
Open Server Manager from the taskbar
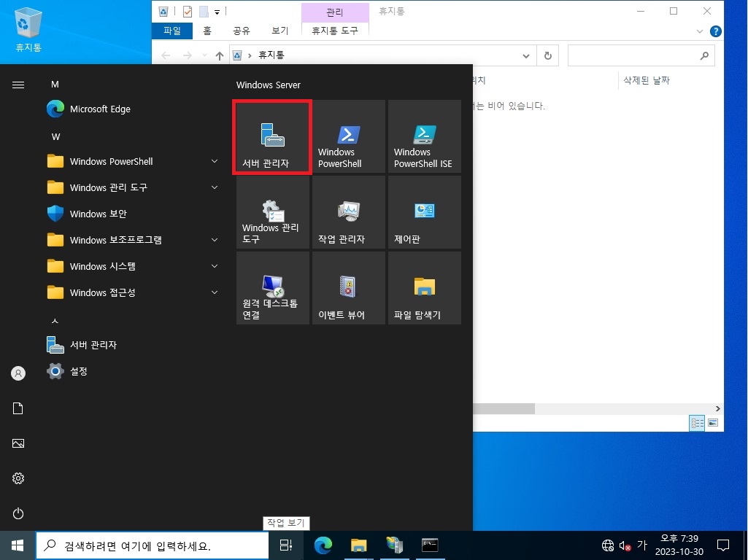click(x=395, y=545)
